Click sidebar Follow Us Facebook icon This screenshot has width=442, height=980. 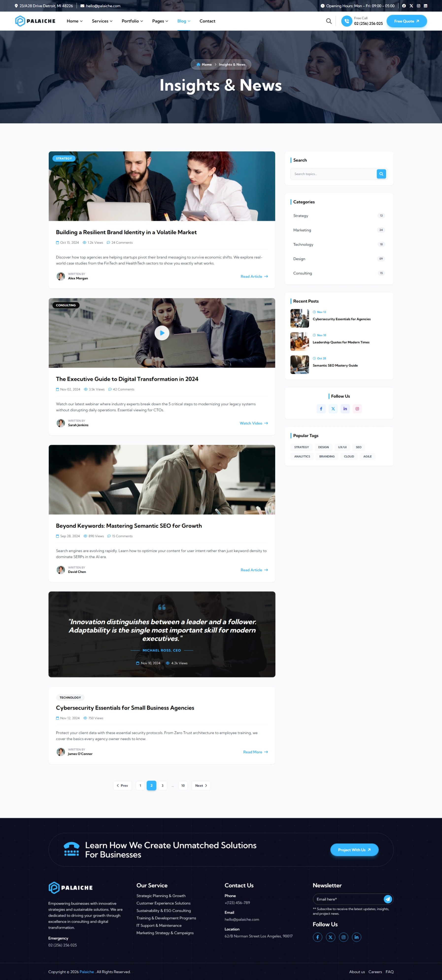point(321,409)
